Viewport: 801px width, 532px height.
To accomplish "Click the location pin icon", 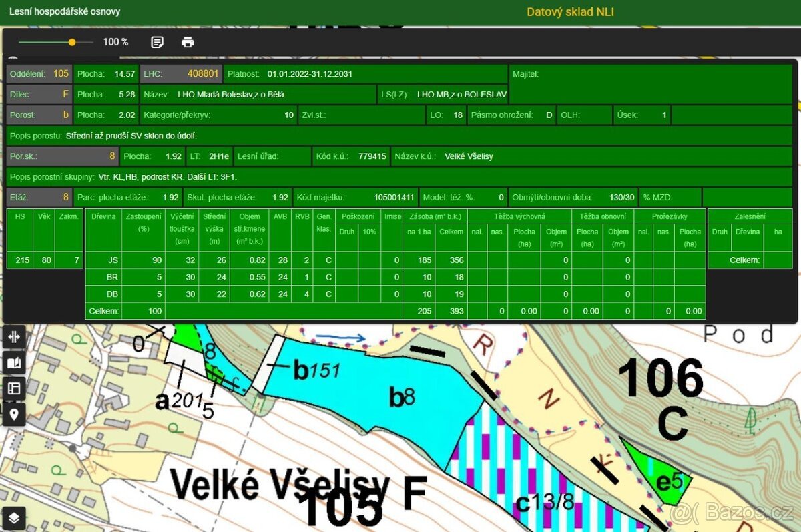I will click(x=15, y=415).
